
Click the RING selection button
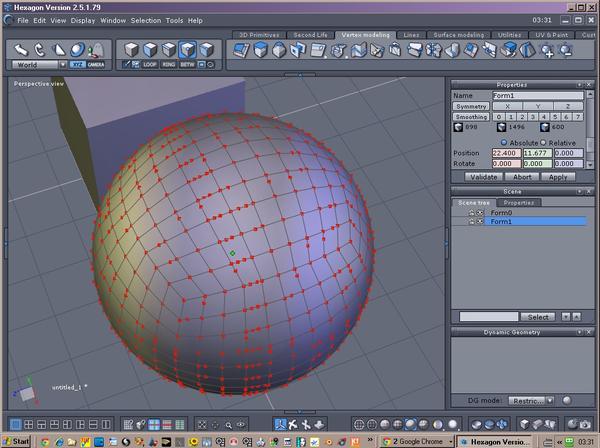pyautogui.click(x=170, y=64)
